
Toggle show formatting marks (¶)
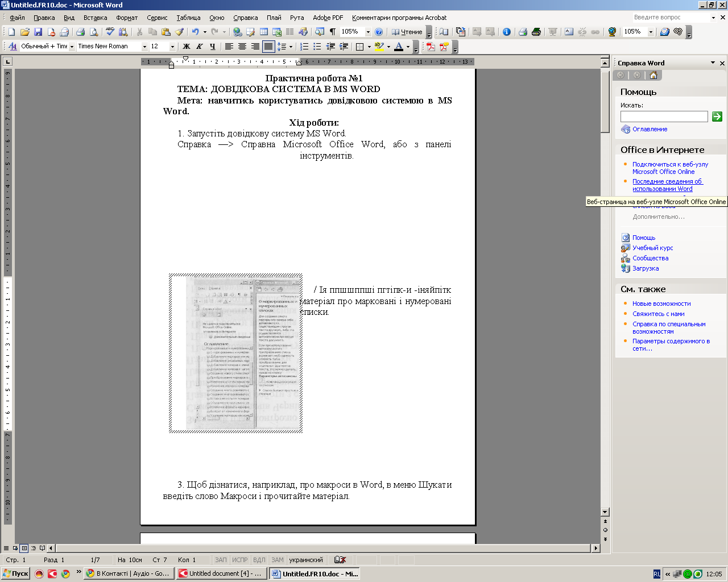(x=333, y=32)
